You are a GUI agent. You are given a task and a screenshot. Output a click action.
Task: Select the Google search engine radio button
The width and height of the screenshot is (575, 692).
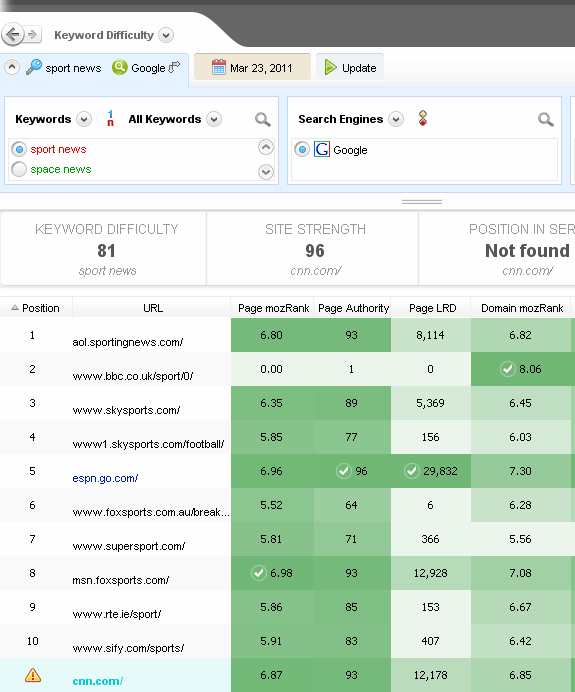point(302,150)
